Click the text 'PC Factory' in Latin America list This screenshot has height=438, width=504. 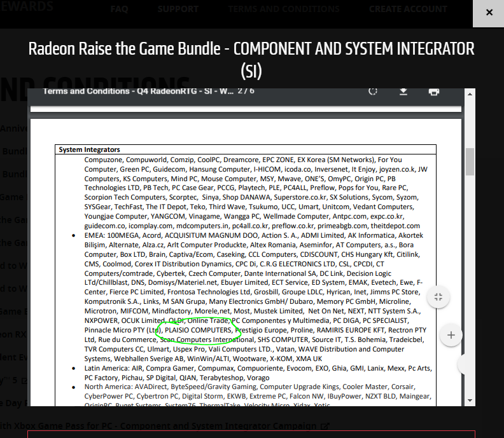click(102, 378)
